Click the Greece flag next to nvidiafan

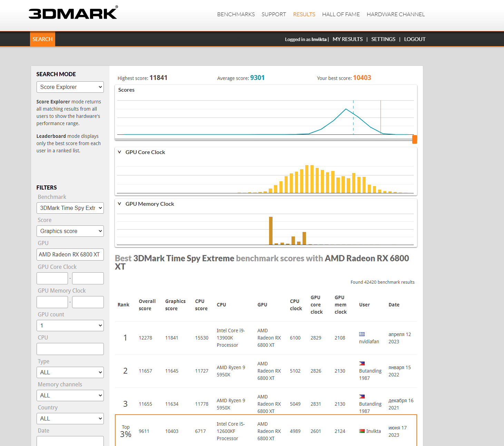point(362,334)
